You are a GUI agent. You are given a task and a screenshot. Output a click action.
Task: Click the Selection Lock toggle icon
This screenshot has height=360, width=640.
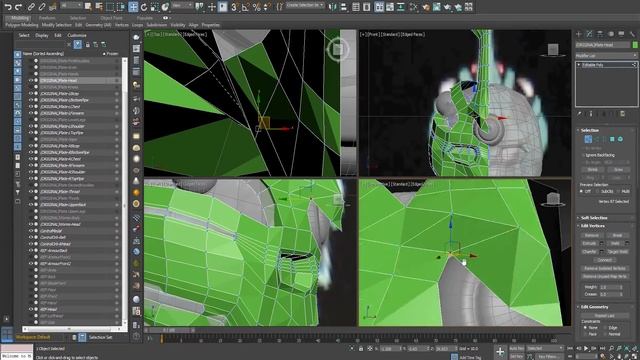[x=361, y=349]
